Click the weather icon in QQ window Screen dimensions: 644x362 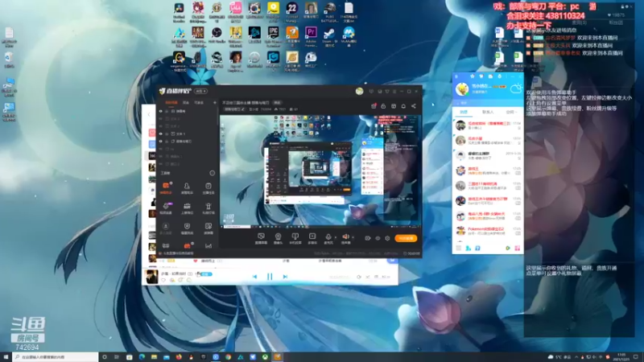click(516, 88)
